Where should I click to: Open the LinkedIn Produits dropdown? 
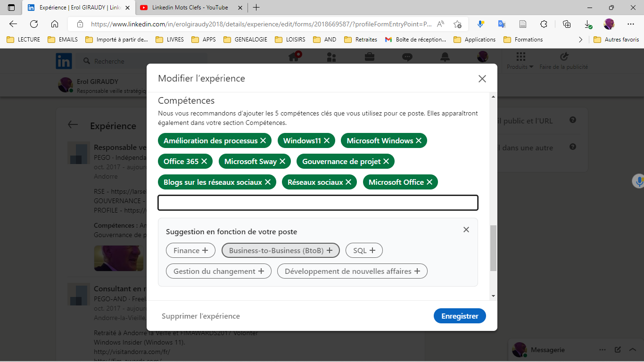(520, 61)
